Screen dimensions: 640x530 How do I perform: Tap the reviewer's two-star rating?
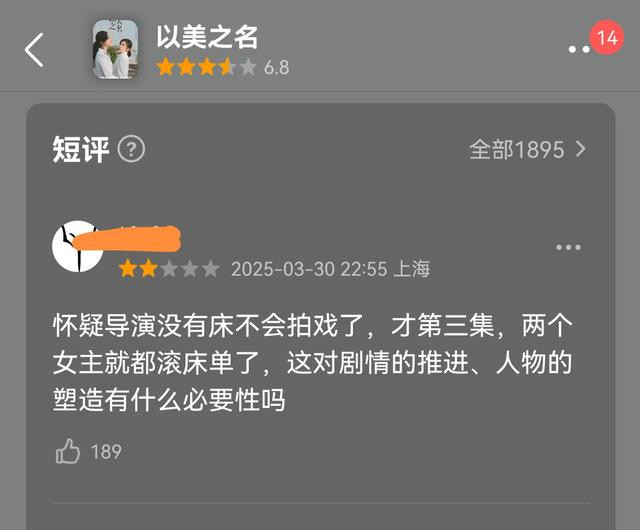pos(169,269)
